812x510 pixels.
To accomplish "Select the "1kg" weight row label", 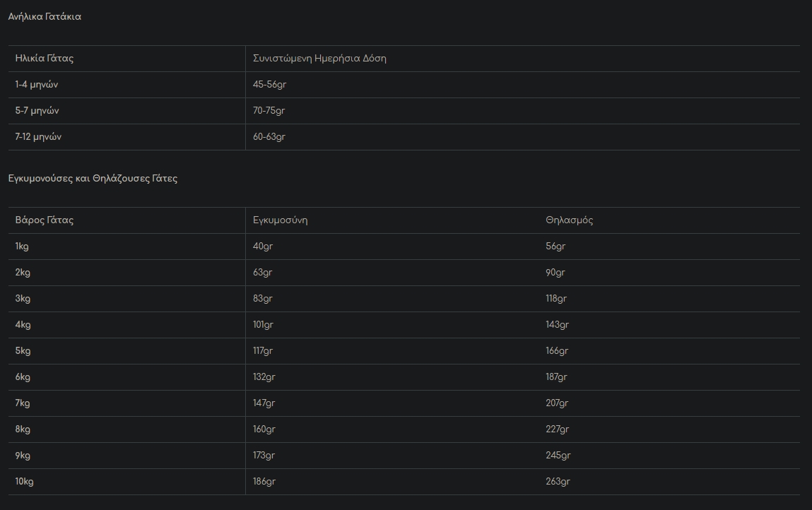I will pos(22,247).
